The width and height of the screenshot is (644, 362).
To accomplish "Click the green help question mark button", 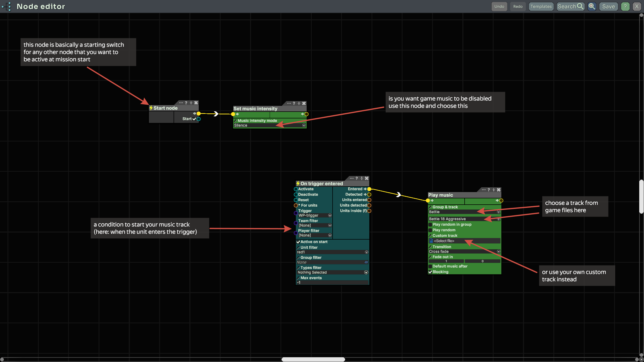I will 625,7.
